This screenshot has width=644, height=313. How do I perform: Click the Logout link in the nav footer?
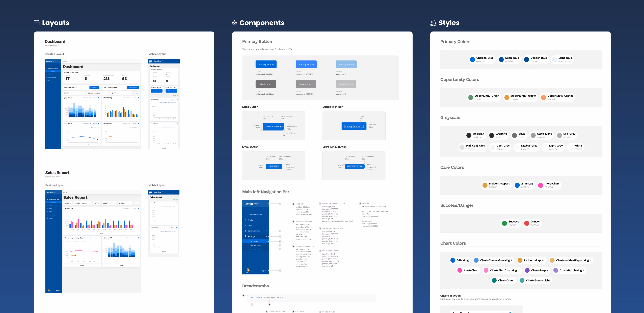point(263,271)
